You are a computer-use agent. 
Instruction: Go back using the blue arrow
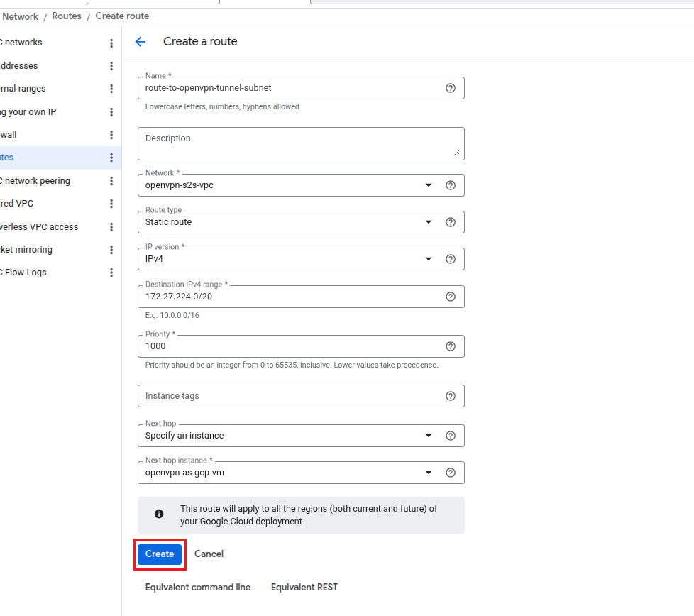pos(141,42)
